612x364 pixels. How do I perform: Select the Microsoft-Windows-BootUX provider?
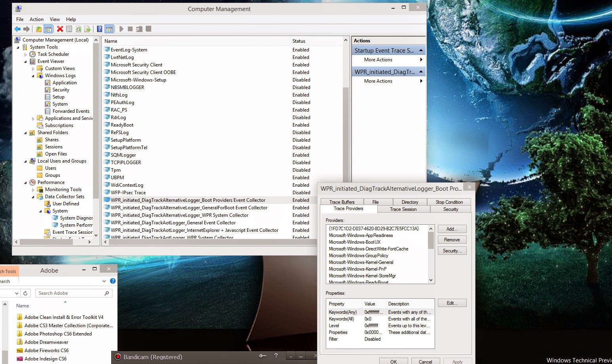click(x=355, y=242)
